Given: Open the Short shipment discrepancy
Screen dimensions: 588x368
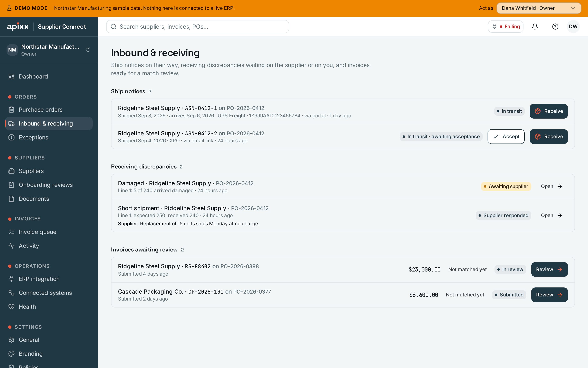Looking at the screenshot, I should [x=551, y=215].
